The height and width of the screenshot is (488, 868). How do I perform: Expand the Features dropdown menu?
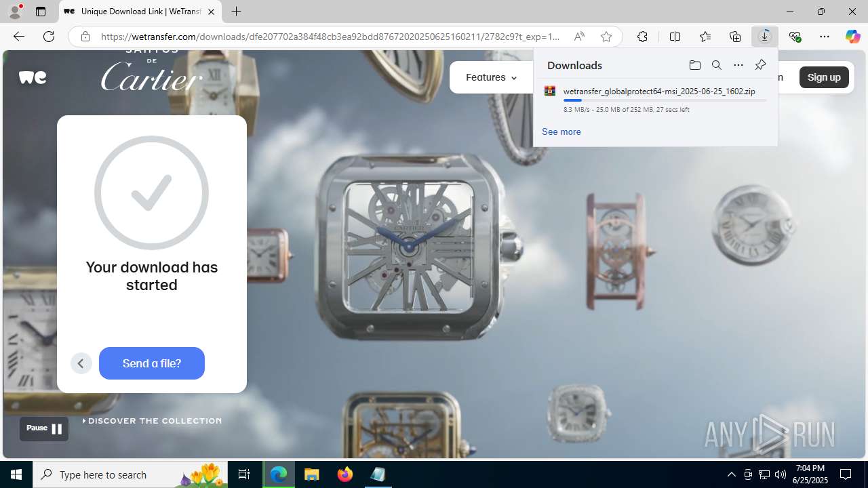tap(491, 77)
